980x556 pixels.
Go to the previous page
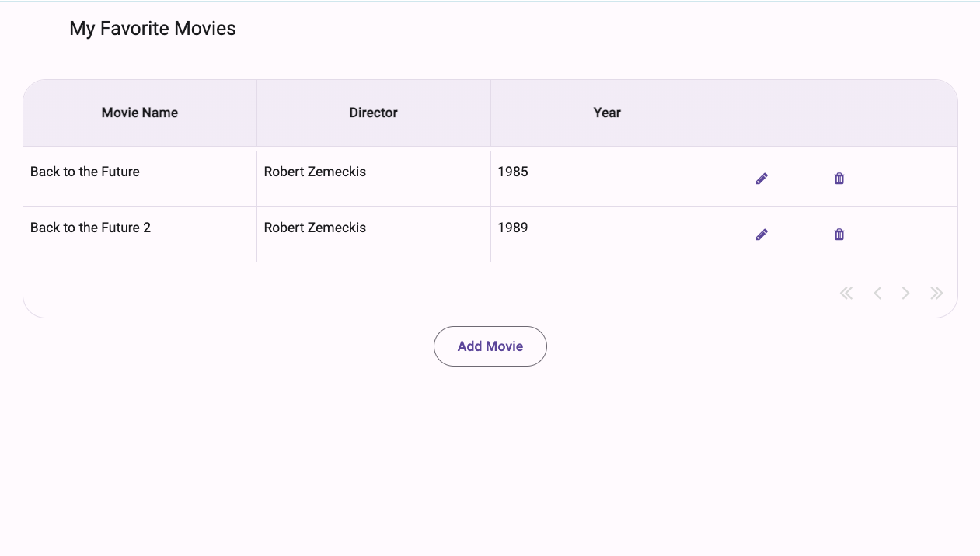(877, 293)
